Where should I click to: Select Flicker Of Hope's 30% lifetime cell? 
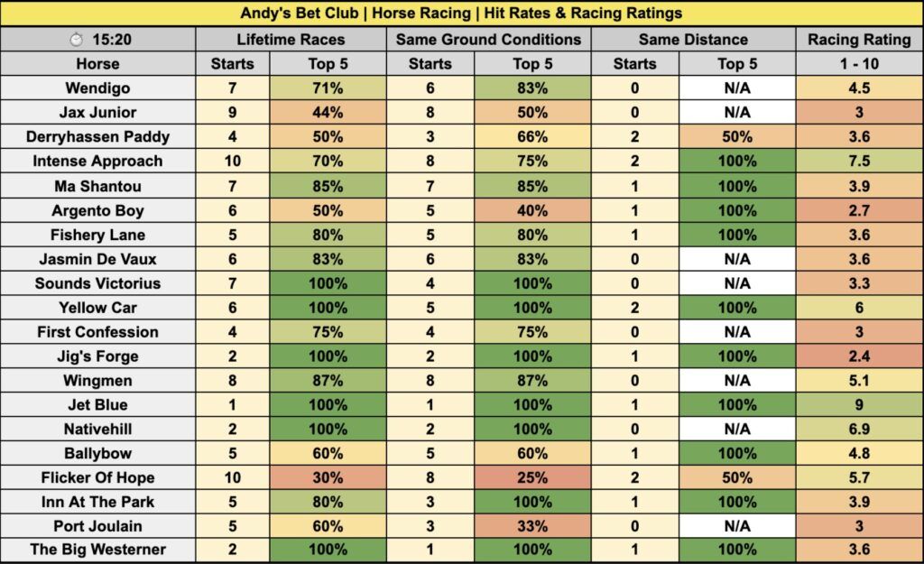pyautogui.click(x=328, y=478)
